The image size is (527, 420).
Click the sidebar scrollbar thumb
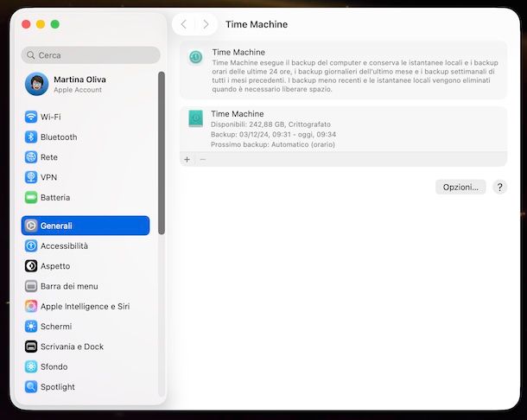coord(162,153)
